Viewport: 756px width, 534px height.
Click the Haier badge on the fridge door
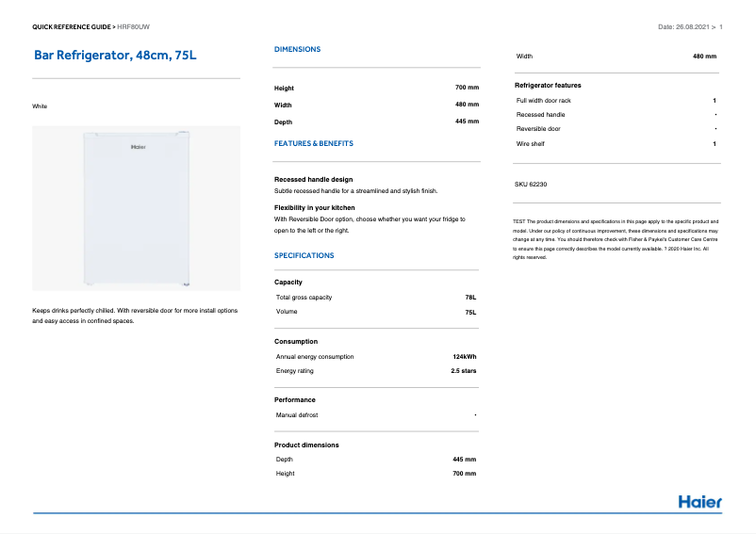click(138, 147)
